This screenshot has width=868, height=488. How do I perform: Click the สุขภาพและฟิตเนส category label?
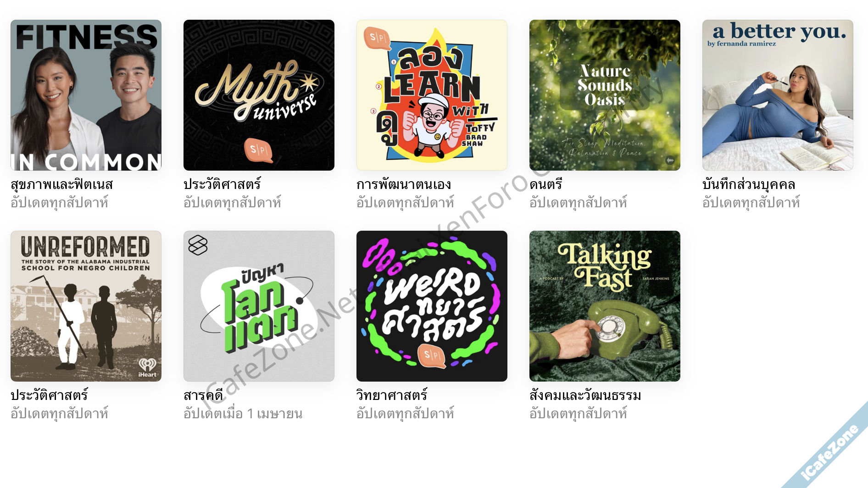click(x=61, y=184)
